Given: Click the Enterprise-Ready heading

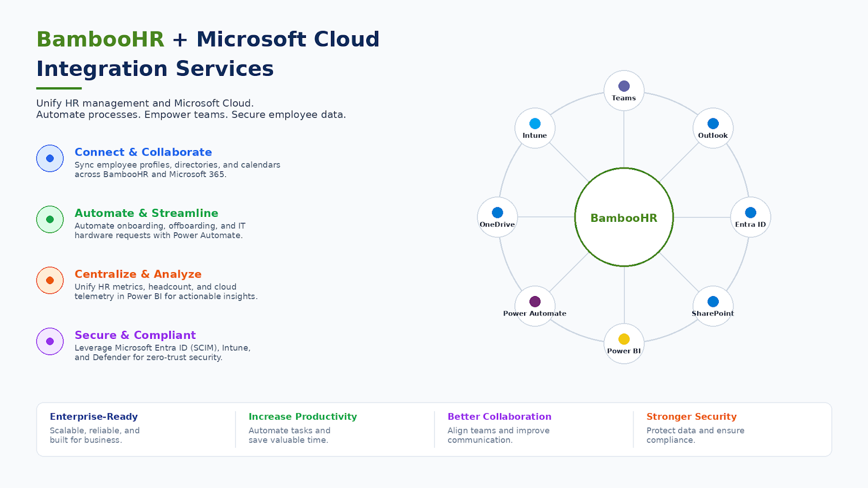Looking at the screenshot, I should coord(94,416).
